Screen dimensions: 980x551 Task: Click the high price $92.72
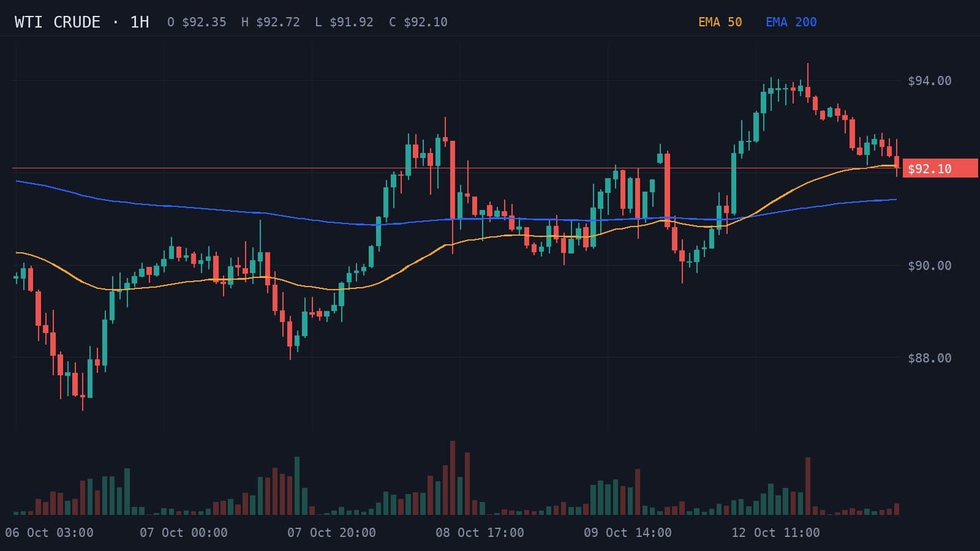coord(278,22)
